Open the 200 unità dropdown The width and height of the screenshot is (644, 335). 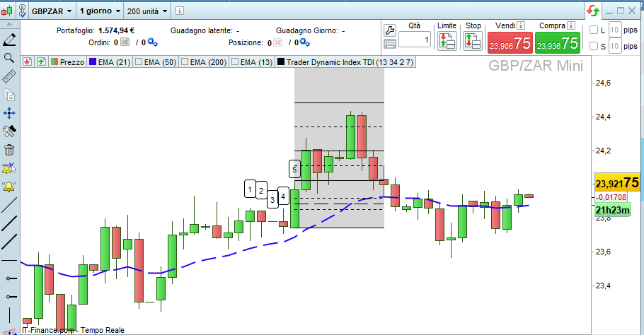tap(147, 11)
